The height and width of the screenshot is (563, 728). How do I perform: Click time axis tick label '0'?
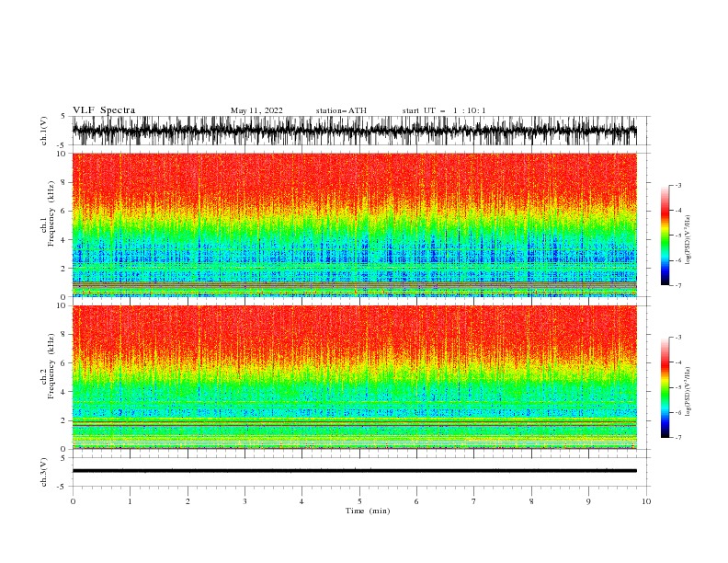73,501
